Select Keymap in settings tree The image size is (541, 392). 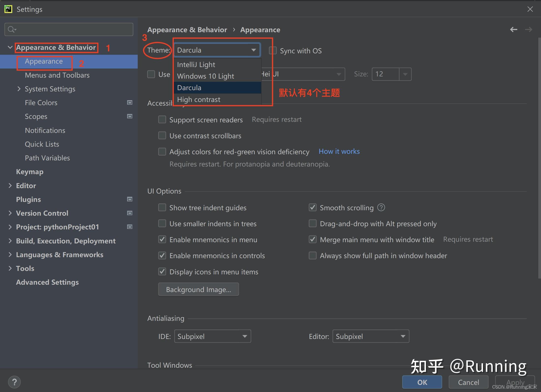(x=30, y=172)
